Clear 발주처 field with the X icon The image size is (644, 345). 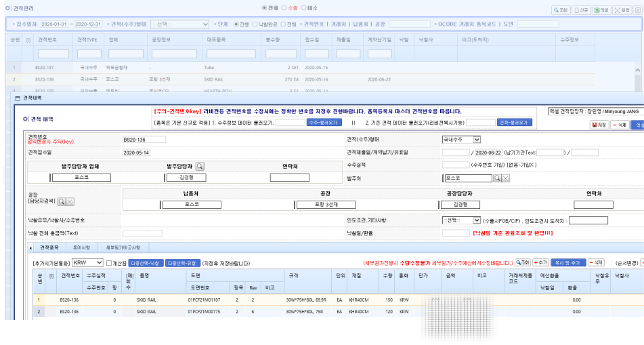506,178
